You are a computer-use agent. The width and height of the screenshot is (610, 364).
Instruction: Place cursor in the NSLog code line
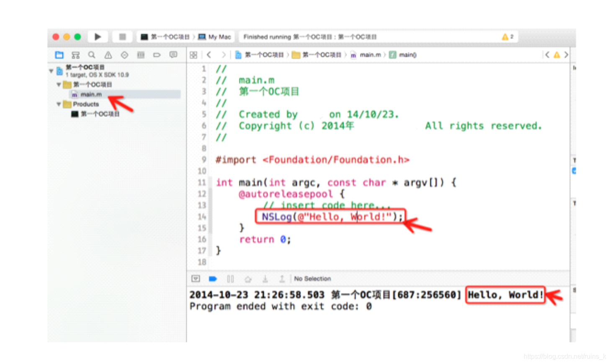[332, 217]
